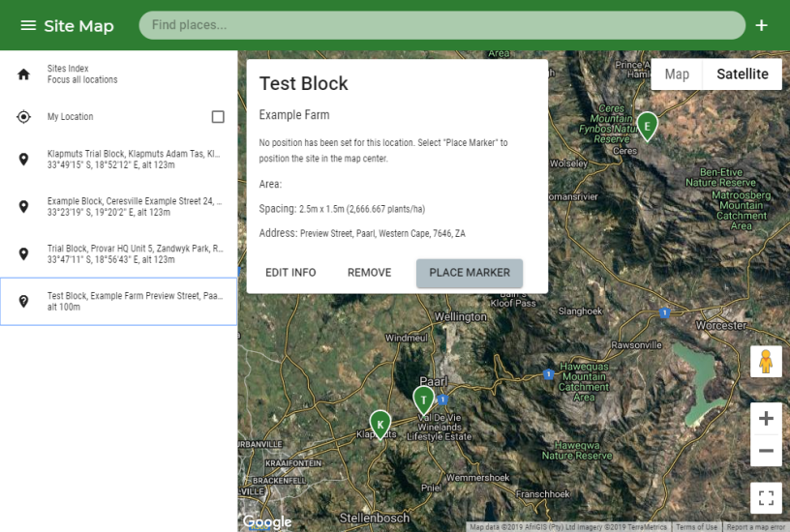Switch to Map view tab
Image resolution: width=790 pixels, height=532 pixels.
(x=677, y=74)
